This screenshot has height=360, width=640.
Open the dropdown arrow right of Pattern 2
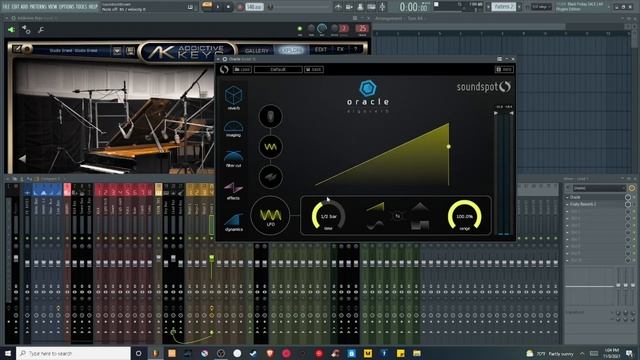point(519,7)
